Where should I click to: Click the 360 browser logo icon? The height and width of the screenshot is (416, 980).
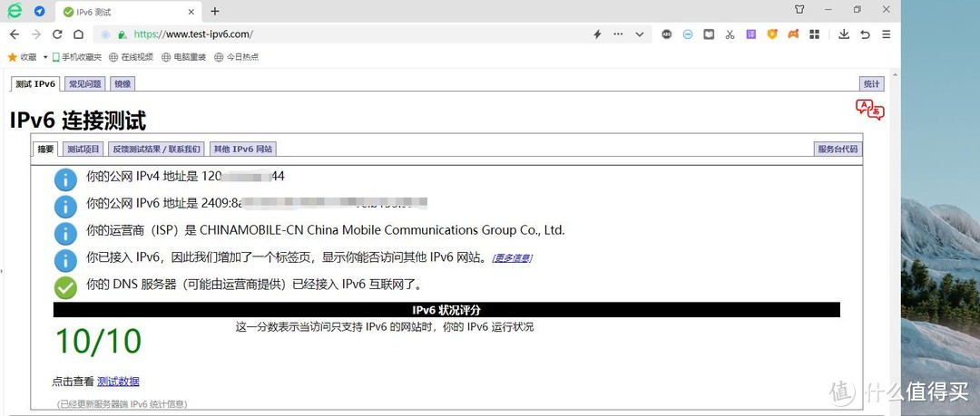coord(15,11)
